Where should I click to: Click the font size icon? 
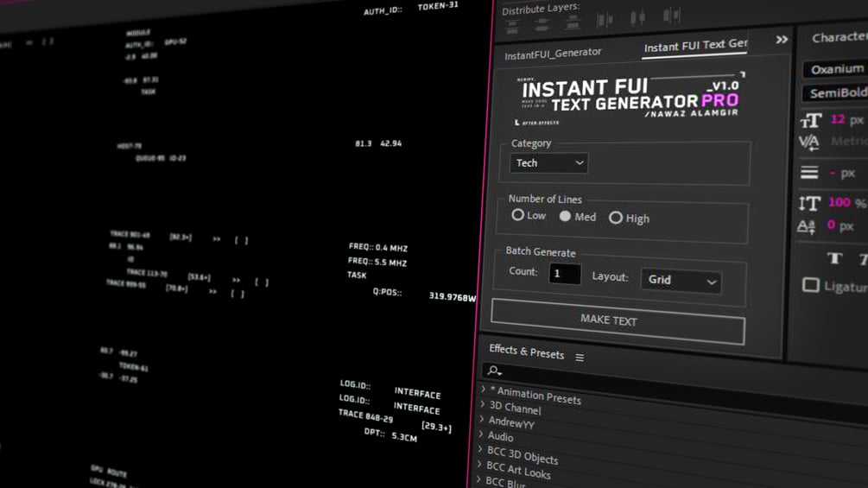(811, 121)
